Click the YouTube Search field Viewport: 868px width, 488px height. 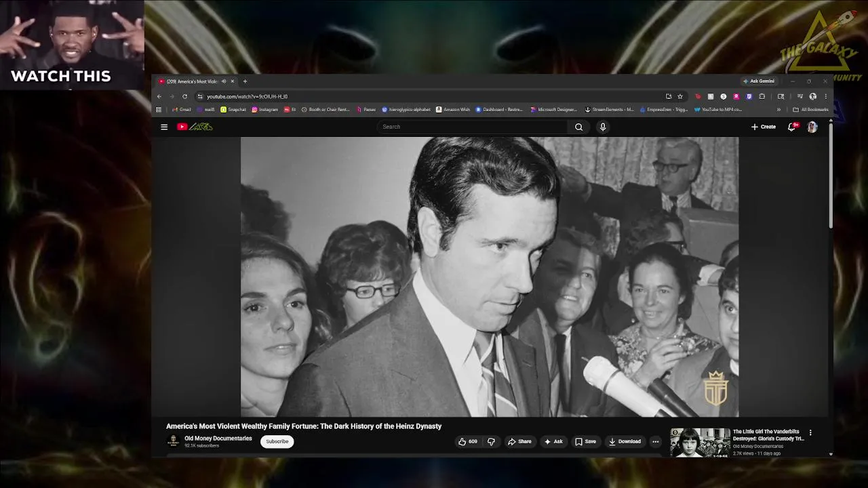tap(473, 127)
